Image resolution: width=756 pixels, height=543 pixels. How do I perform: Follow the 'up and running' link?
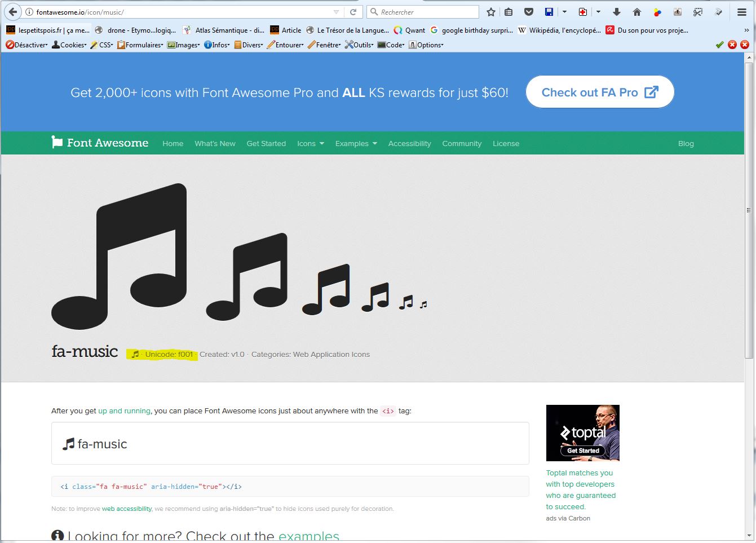(124, 411)
